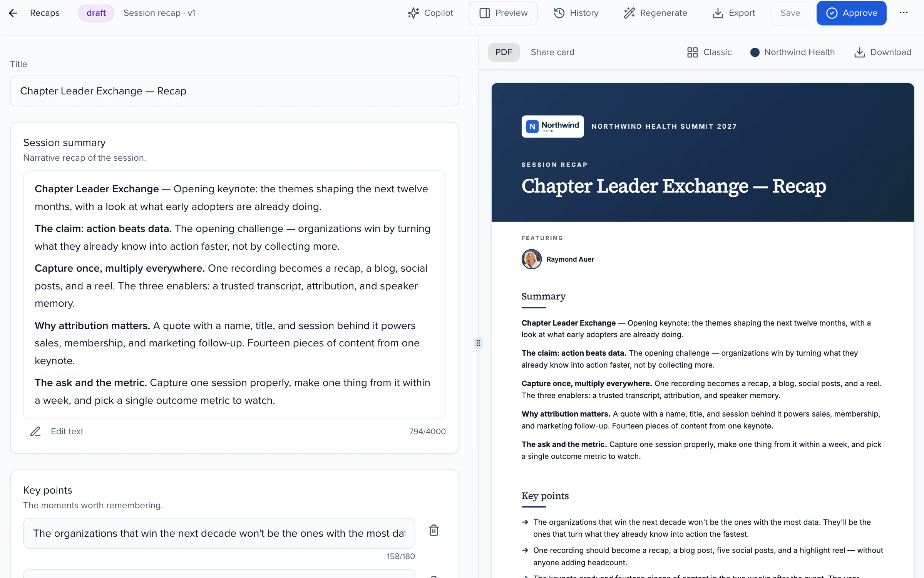Click 'The claim: action beats data.' in editor
Screen dimensions: 924x578
103,229
